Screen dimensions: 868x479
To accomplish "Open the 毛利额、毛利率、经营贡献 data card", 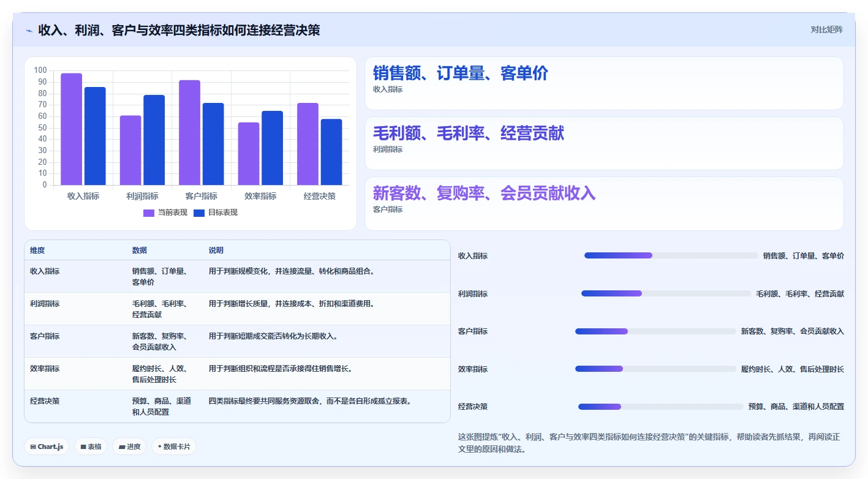I will [604, 143].
